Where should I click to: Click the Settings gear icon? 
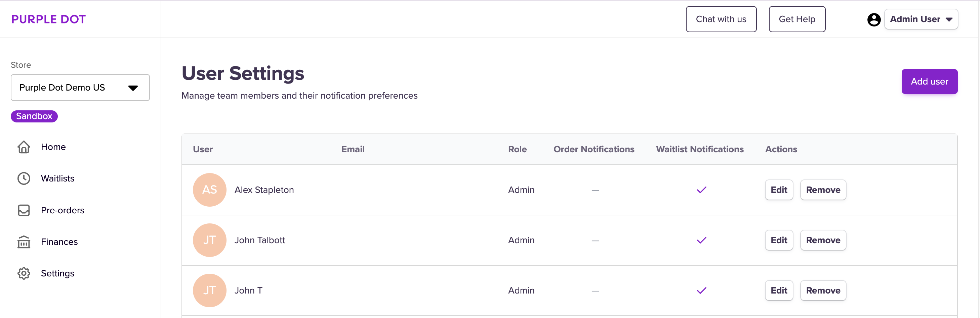pos(24,273)
